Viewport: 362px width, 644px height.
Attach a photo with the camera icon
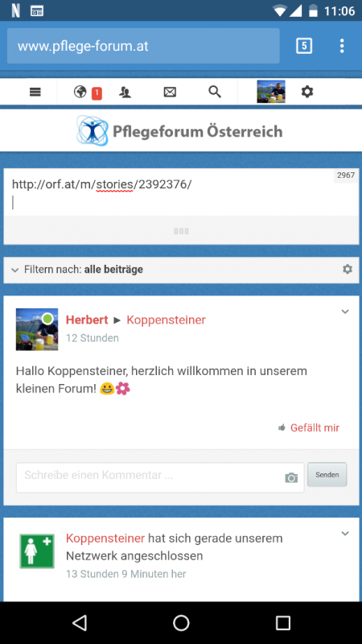(x=291, y=477)
